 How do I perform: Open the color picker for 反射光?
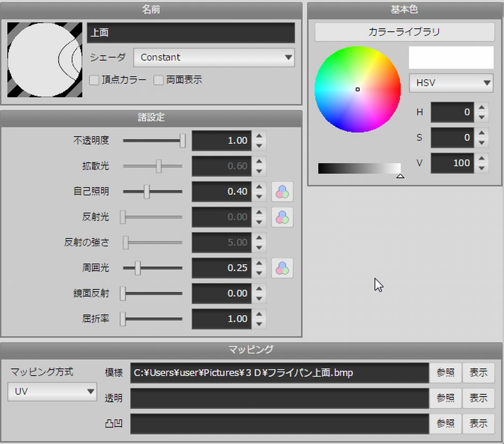pyautogui.click(x=282, y=217)
